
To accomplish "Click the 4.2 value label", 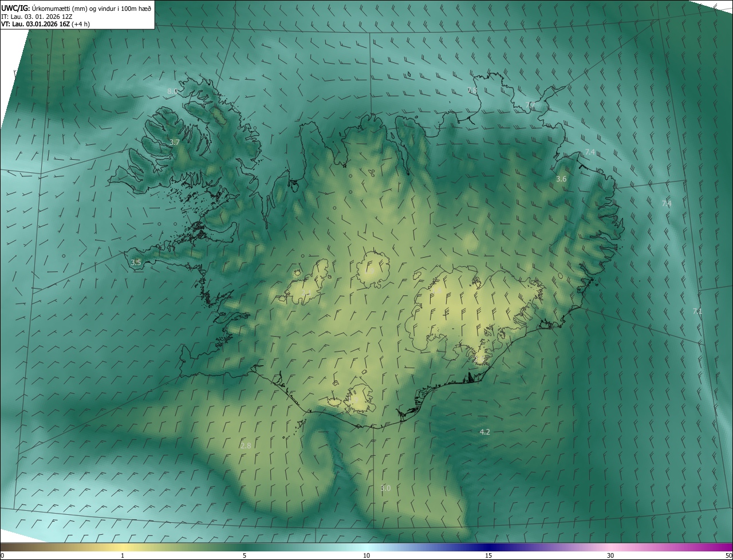I will click(484, 432).
